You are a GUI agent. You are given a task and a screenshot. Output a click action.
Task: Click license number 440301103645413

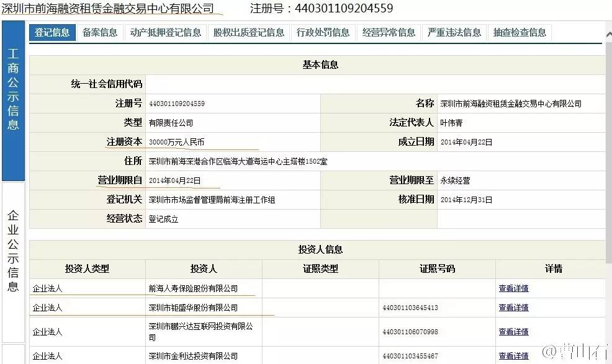[410, 308]
